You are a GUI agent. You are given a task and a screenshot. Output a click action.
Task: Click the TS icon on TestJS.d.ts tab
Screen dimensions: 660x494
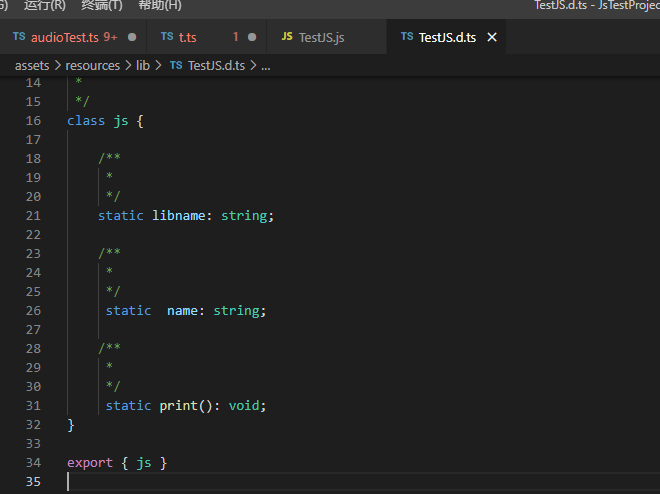pyautogui.click(x=407, y=37)
